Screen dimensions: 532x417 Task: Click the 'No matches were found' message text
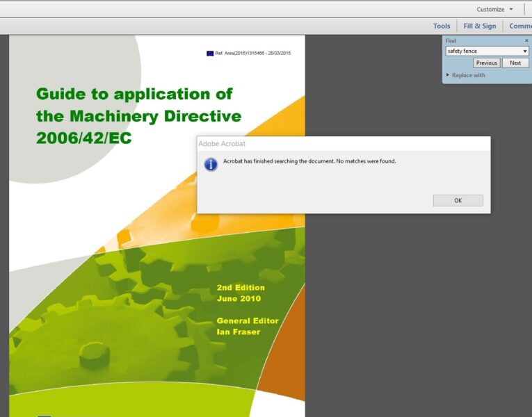[x=366, y=161]
